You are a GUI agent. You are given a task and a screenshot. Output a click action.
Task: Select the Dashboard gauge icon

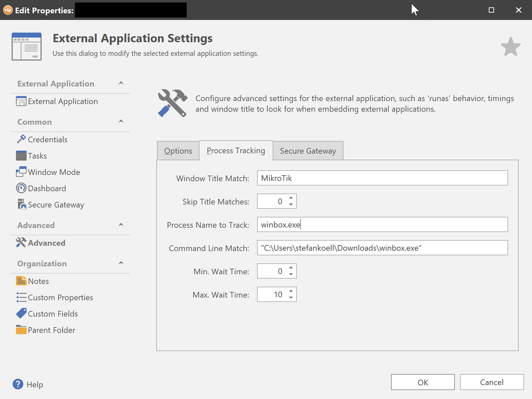[21, 188]
